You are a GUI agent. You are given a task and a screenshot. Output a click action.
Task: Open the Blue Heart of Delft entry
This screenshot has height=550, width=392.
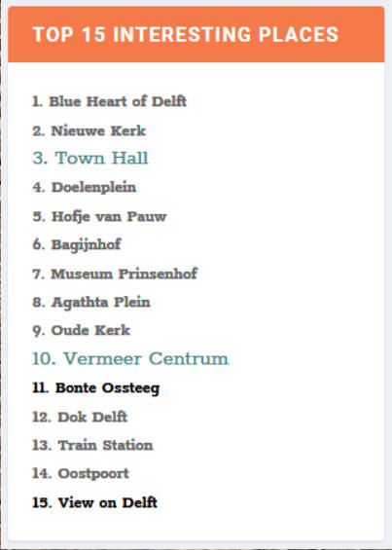(109, 101)
